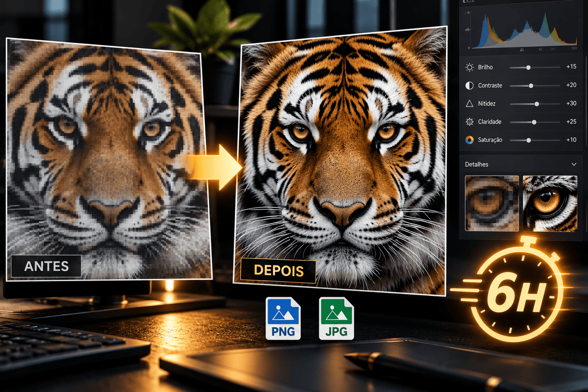Click the Detalhes section title
The width and height of the screenshot is (588, 392).
point(477,165)
